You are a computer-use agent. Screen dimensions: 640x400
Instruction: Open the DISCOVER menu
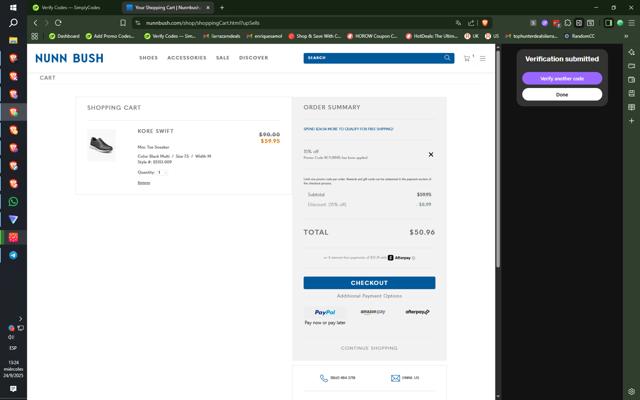pyautogui.click(x=253, y=58)
